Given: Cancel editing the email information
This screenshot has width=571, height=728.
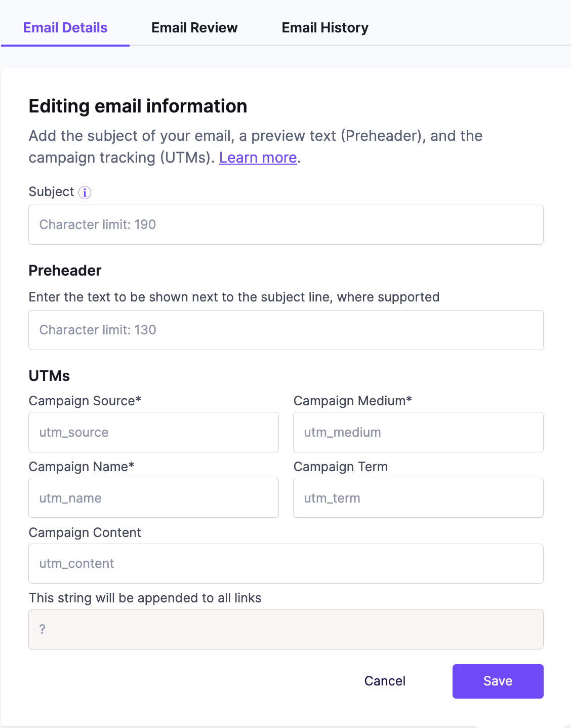Looking at the screenshot, I should [x=385, y=681].
